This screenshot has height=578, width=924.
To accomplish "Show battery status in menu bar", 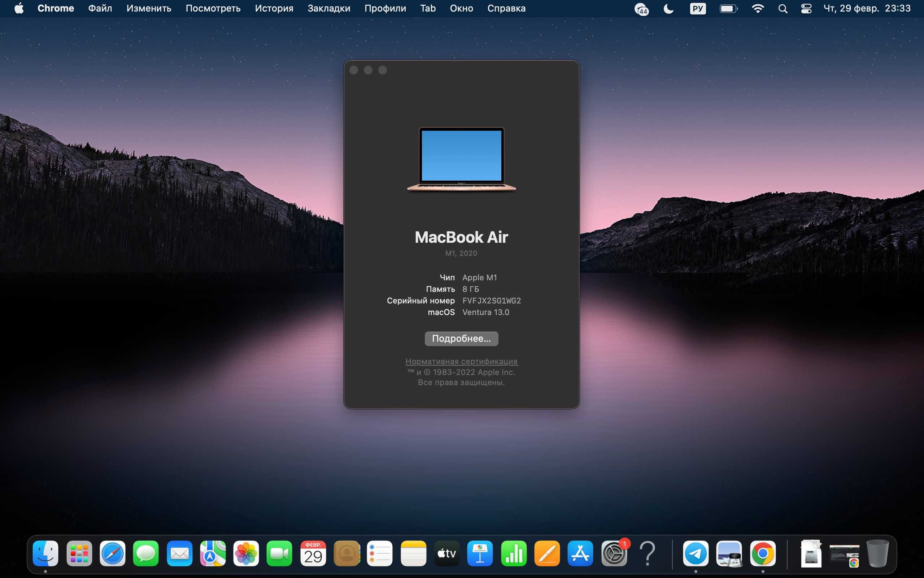I will pyautogui.click(x=728, y=8).
